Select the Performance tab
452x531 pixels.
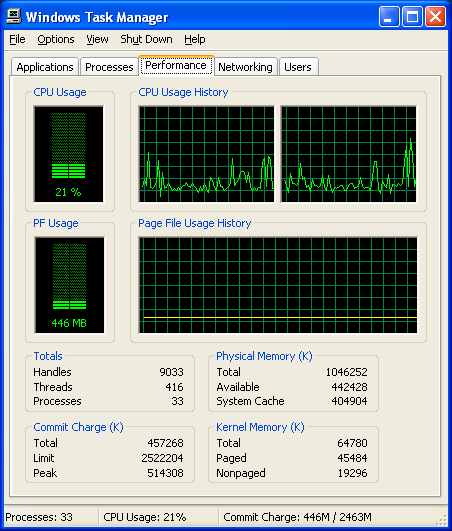coord(176,65)
